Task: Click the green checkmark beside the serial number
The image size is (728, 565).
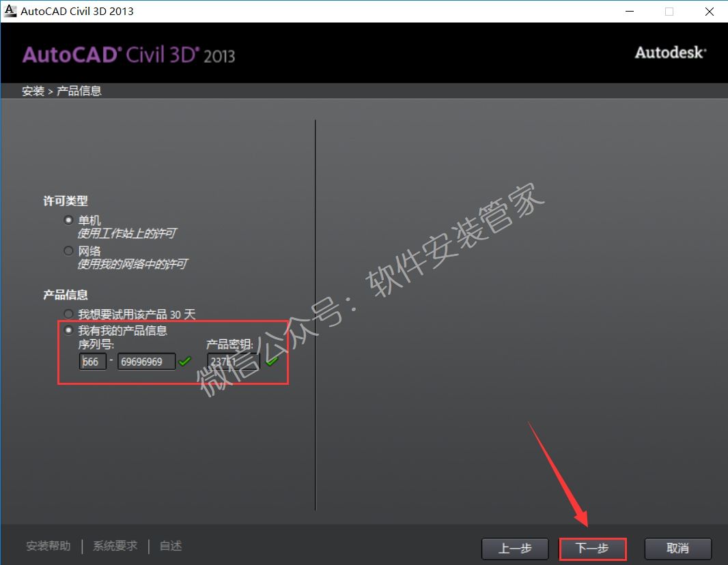Action: click(x=184, y=362)
